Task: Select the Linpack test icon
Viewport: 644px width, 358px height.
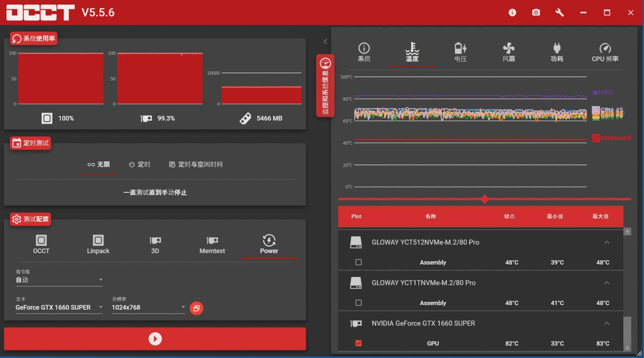Action: pyautogui.click(x=98, y=240)
